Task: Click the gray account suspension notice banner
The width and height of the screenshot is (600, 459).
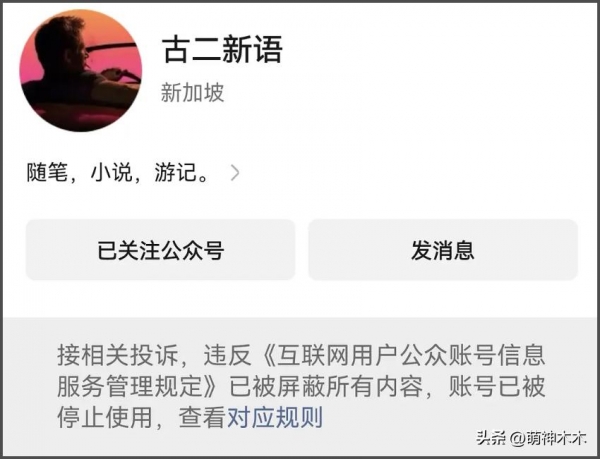Action: (x=301, y=386)
